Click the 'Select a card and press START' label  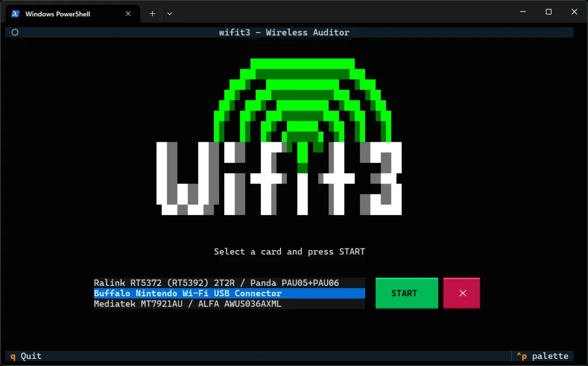pyautogui.click(x=289, y=252)
